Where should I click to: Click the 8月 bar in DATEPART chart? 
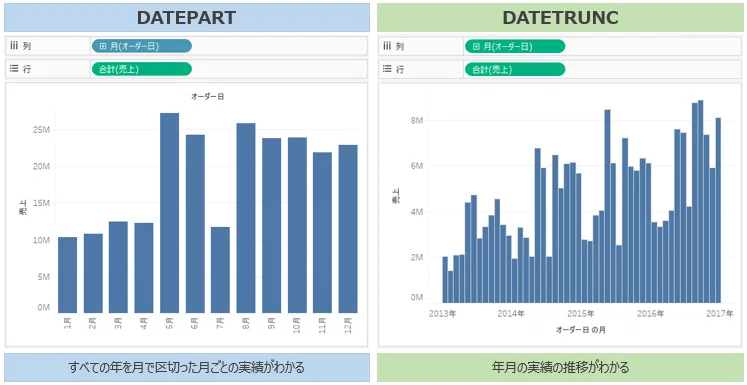[246, 218]
